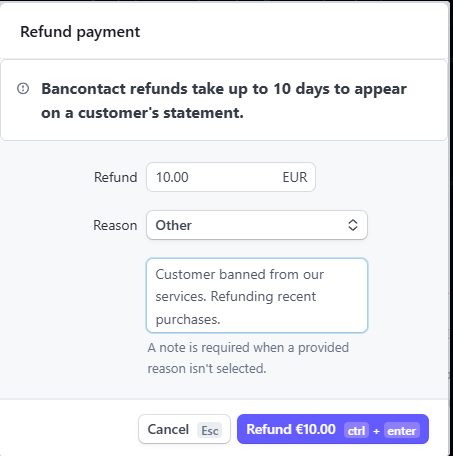Click the Bancontact refunds notice text
The image size is (453, 456).
224,101
